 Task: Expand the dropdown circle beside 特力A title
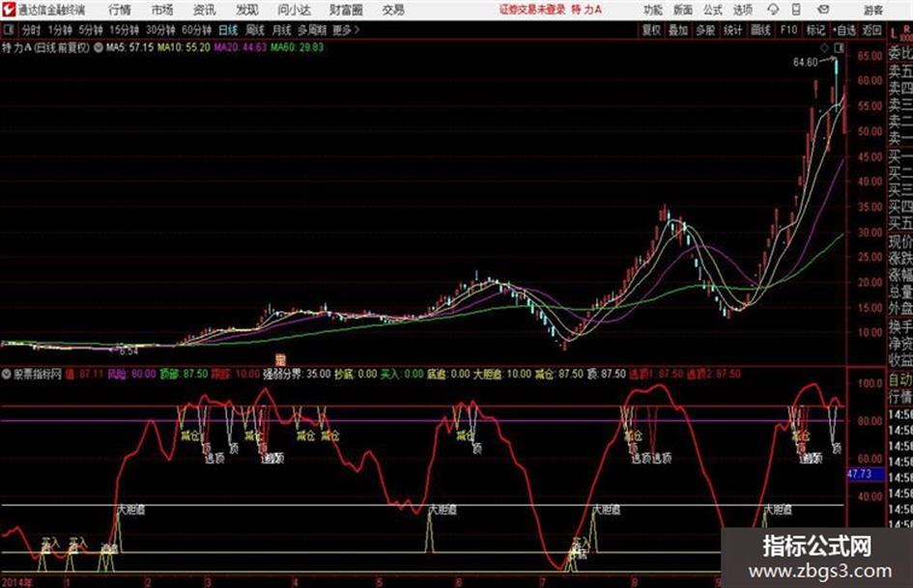click(x=98, y=47)
